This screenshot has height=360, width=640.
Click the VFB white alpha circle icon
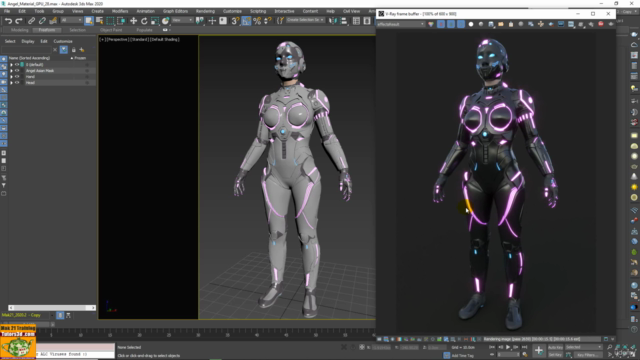pyautogui.click(x=471, y=24)
